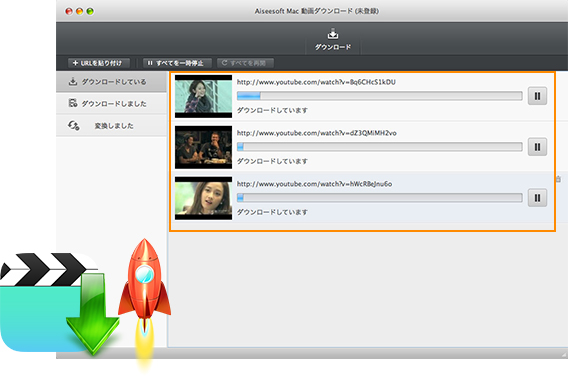Image resolution: width=568 pixels, height=376 pixels.
Task: Open the ダウンロードしました sidebar tab
Action: click(111, 104)
